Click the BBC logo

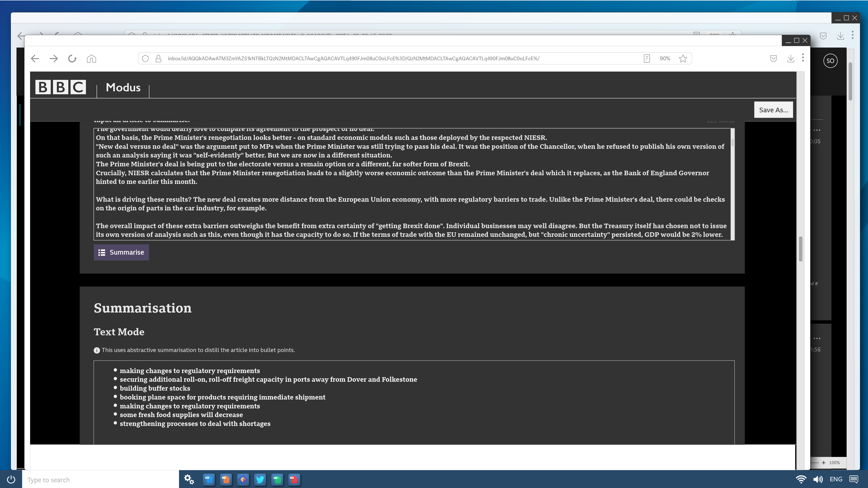coord(61,87)
